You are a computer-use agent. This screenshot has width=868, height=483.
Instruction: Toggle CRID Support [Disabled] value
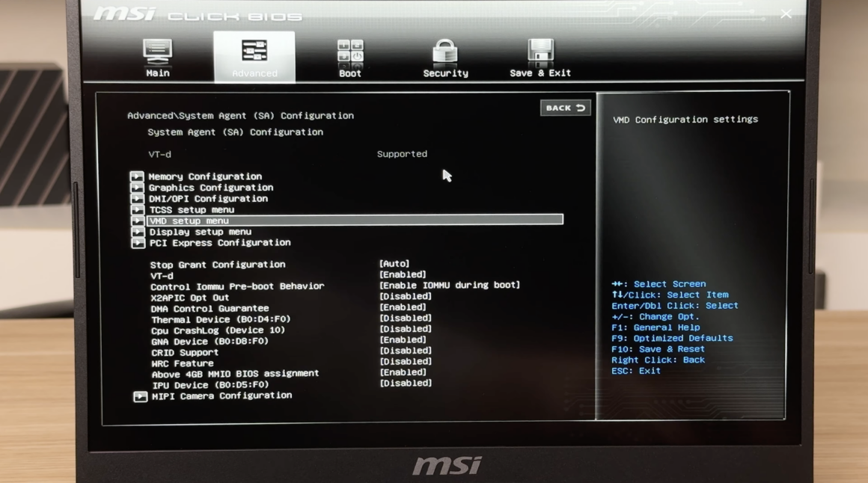point(406,351)
